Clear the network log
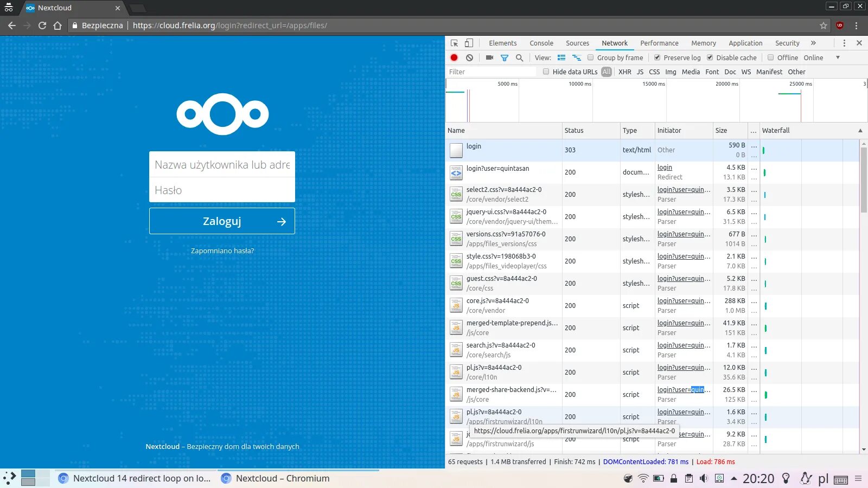Viewport: 868px width, 488px height. 470,57
